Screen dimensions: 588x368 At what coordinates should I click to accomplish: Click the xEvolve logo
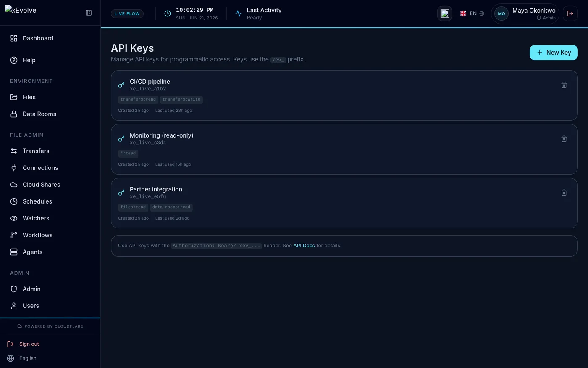pos(21,10)
